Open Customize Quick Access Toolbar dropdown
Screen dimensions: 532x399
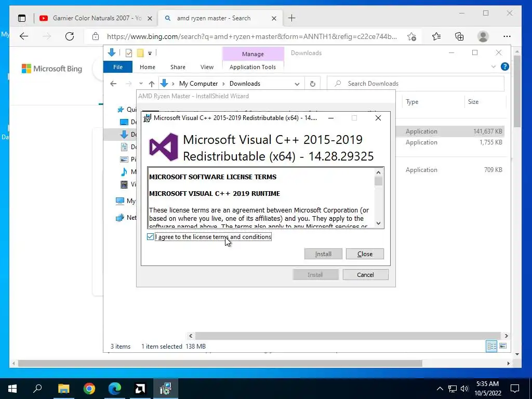pos(150,54)
